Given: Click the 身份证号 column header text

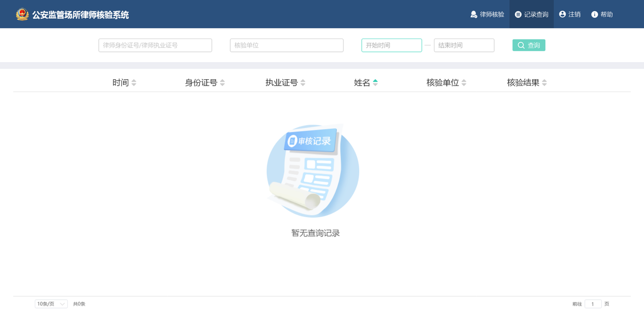Looking at the screenshot, I should coord(201,82).
